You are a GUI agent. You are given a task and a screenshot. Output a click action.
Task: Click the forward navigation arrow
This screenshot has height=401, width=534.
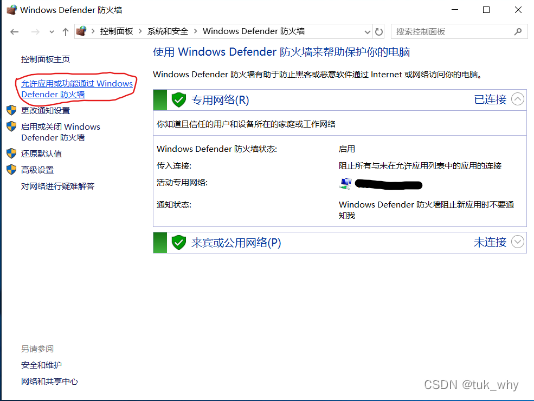(x=35, y=32)
